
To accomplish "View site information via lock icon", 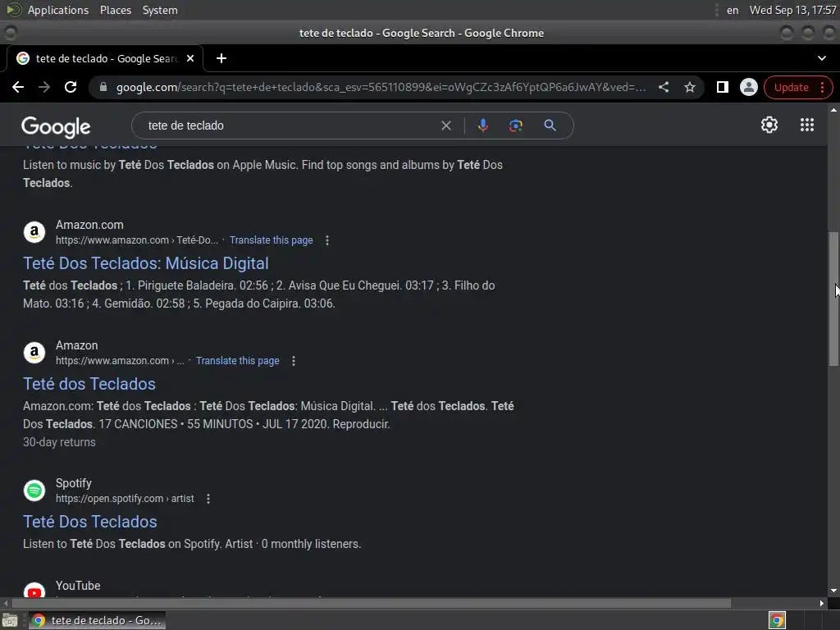I will coord(103,87).
